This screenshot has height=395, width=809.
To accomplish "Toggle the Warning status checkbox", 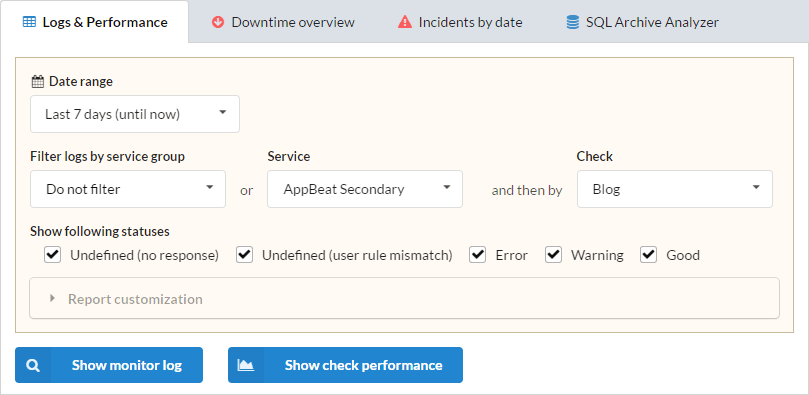I will click(x=553, y=255).
